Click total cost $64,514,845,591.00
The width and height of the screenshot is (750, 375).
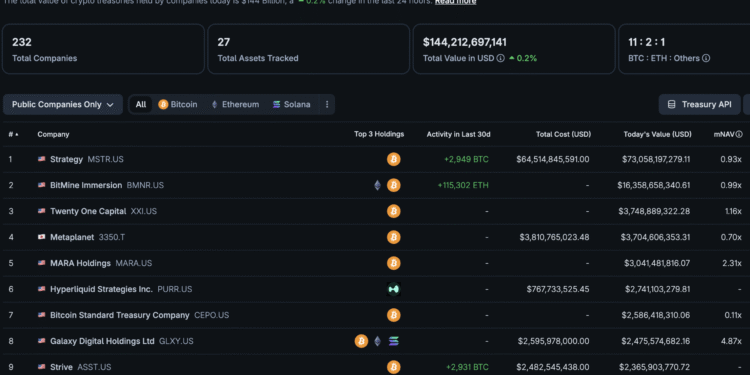click(552, 159)
